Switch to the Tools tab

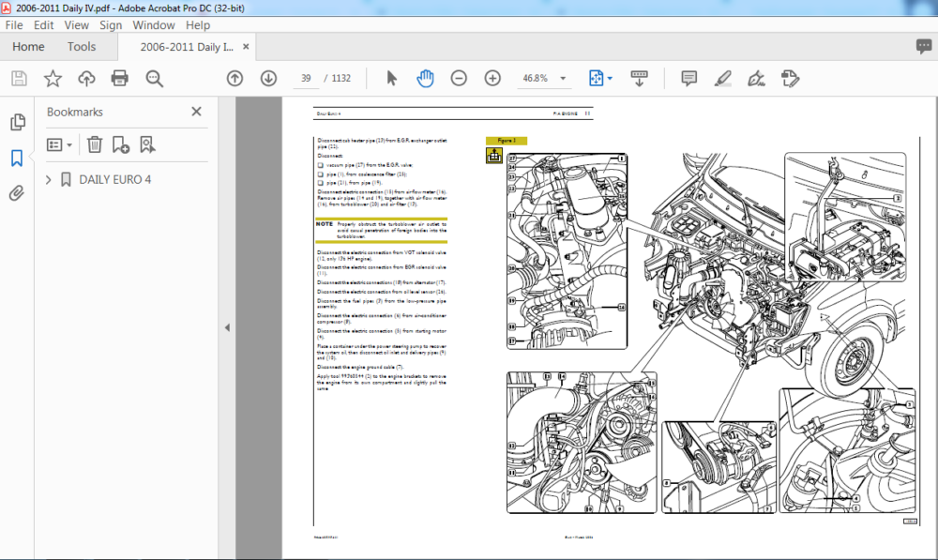click(82, 47)
